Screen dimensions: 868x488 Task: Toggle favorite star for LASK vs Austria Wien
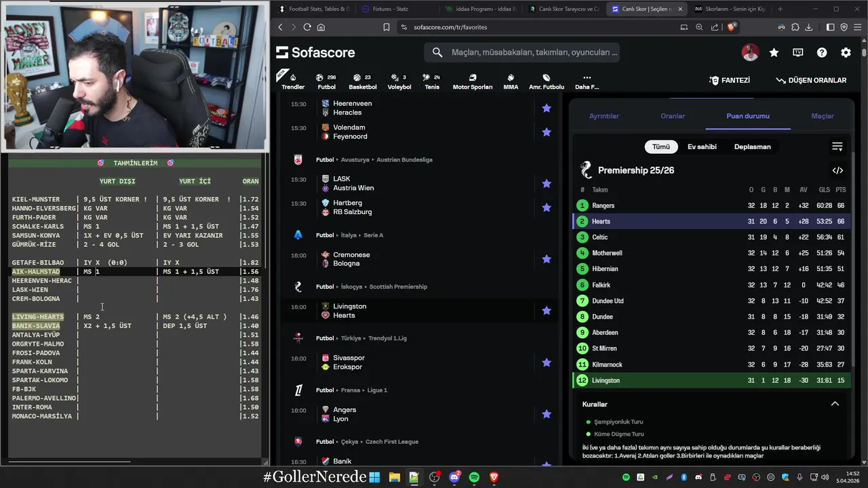tap(547, 184)
